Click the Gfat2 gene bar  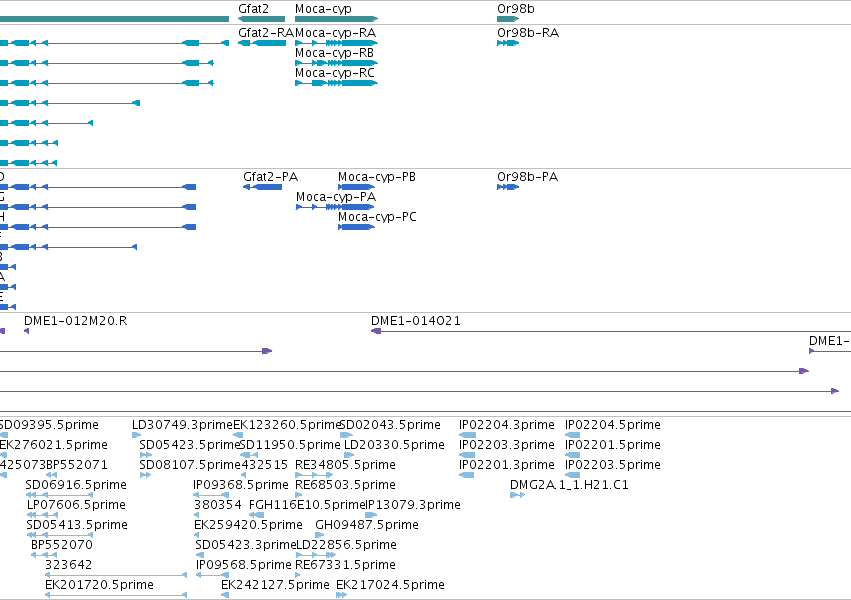pyautogui.click(x=262, y=19)
